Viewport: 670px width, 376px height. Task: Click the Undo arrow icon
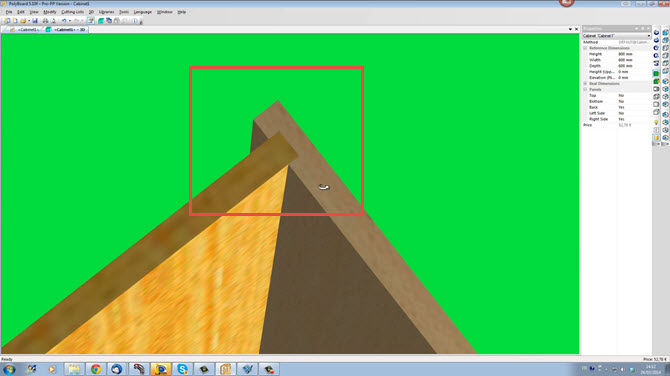[x=64, y=21]
